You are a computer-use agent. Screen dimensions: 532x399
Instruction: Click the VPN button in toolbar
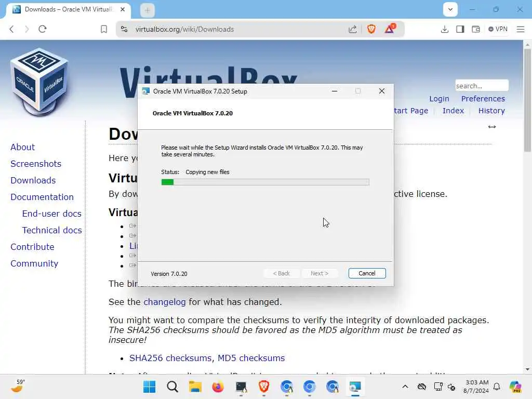tap(498, 29)
